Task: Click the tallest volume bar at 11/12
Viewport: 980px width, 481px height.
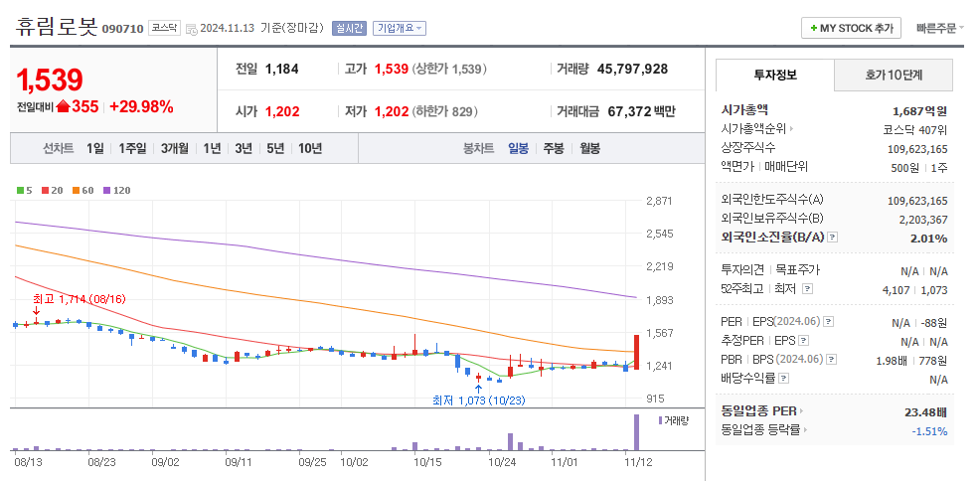Action: (x=636, y=432)
